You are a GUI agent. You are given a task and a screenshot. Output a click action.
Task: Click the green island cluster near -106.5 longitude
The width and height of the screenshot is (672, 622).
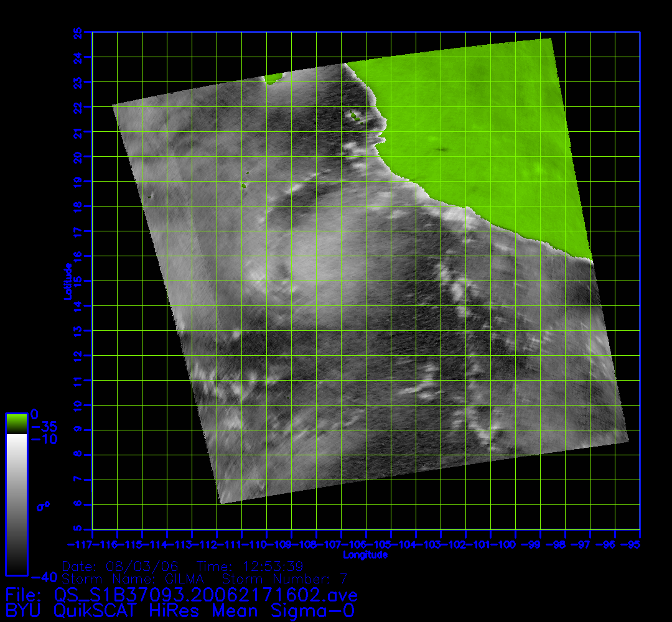pyautogui.click(x=355, y=116)
